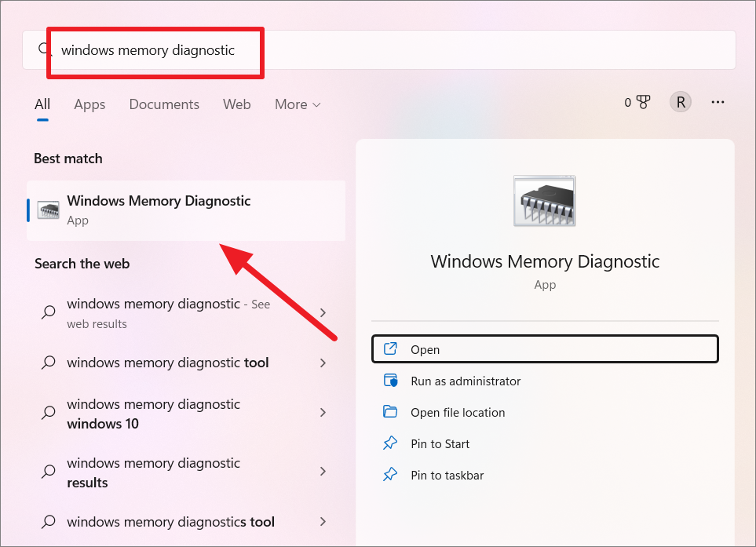Click the Pin to taskbar pin icon
The height and width of the screenshot is (547, 756).
point(390,475)
